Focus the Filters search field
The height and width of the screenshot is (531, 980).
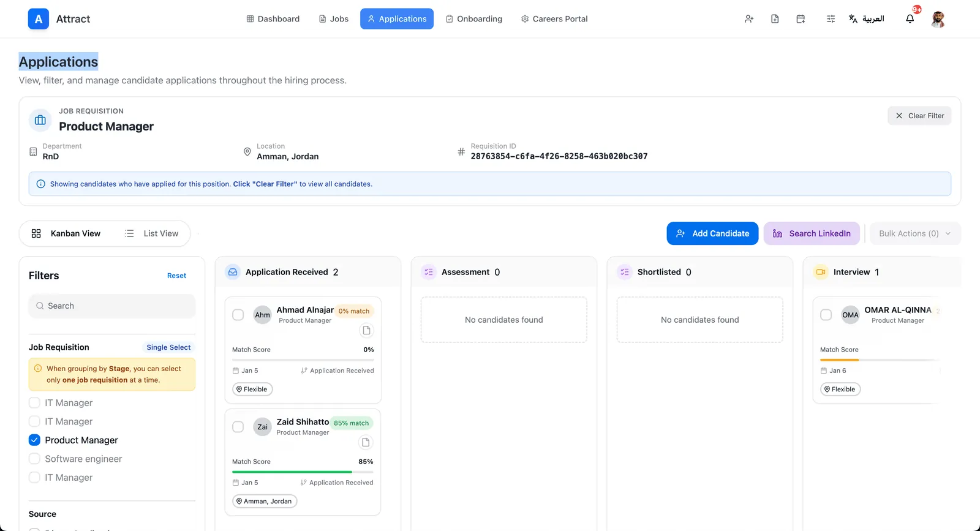click(112, 306)
